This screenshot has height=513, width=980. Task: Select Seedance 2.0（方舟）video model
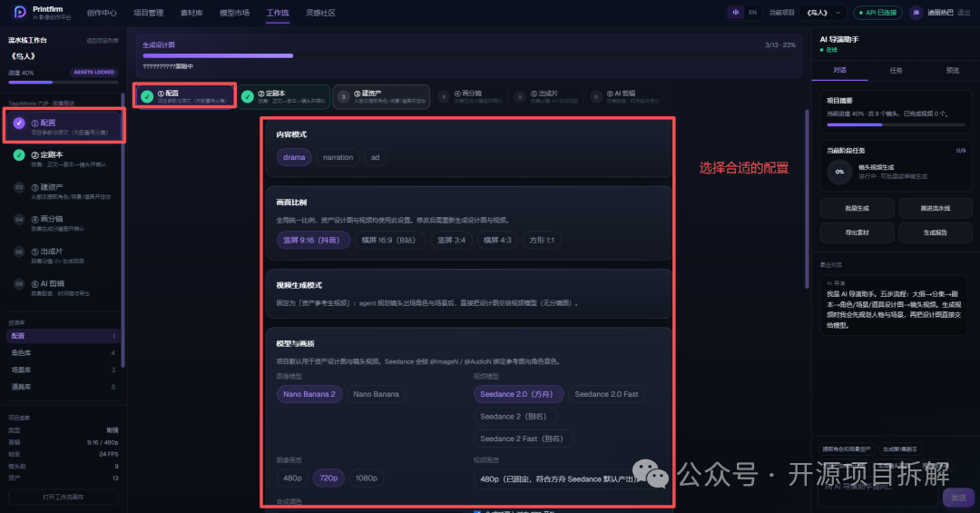click(x=518, y=394)
